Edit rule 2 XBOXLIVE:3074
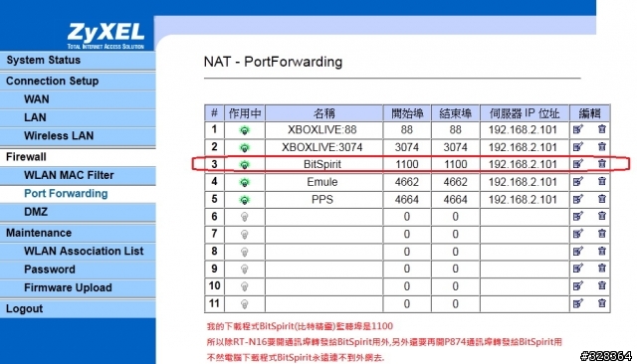This screenshot has width=637, height=364. [x=577, y=147]
